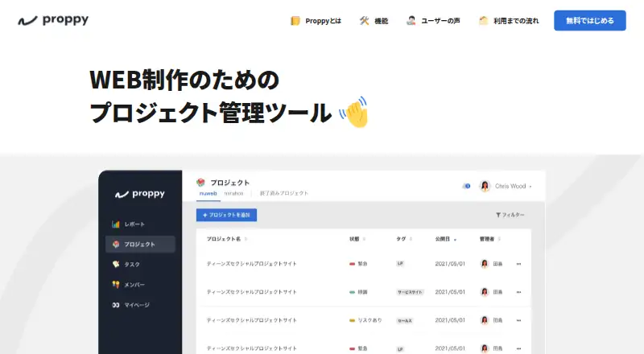Click the tools icon beside 機能
The height and width of the screenshot is (354, 644).
pos(365,21)
